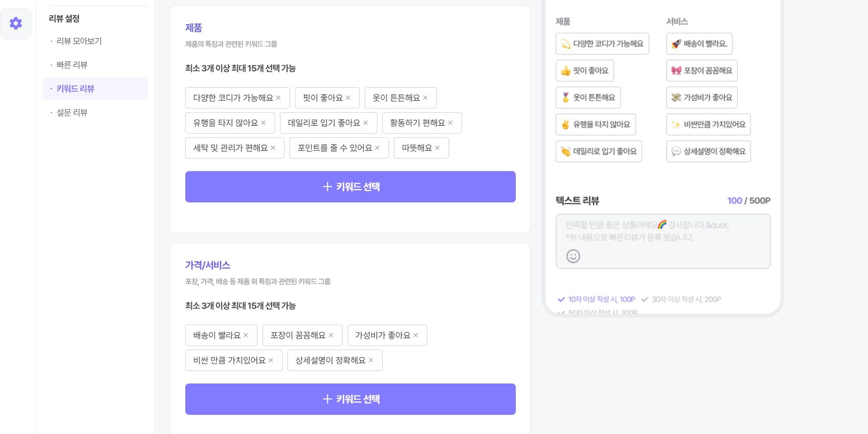868x434 pixels.
Task: Click '키워드 선택' button in 제품 section
Action: click(350, 187)
